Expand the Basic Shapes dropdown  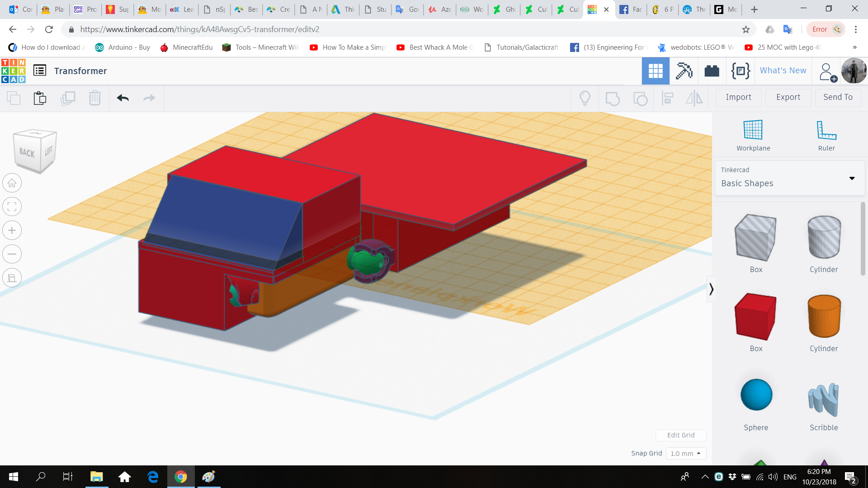point(852,178)
